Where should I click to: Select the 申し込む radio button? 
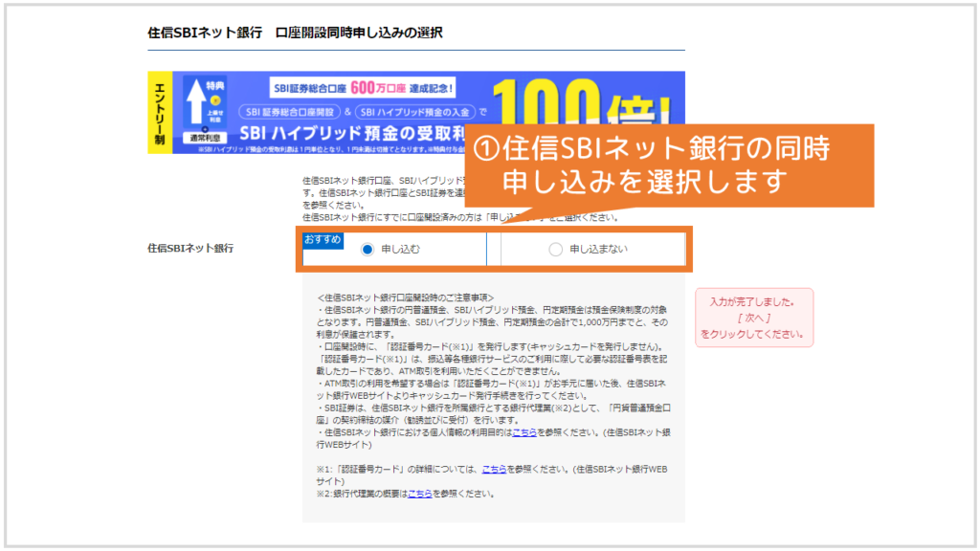367,250
